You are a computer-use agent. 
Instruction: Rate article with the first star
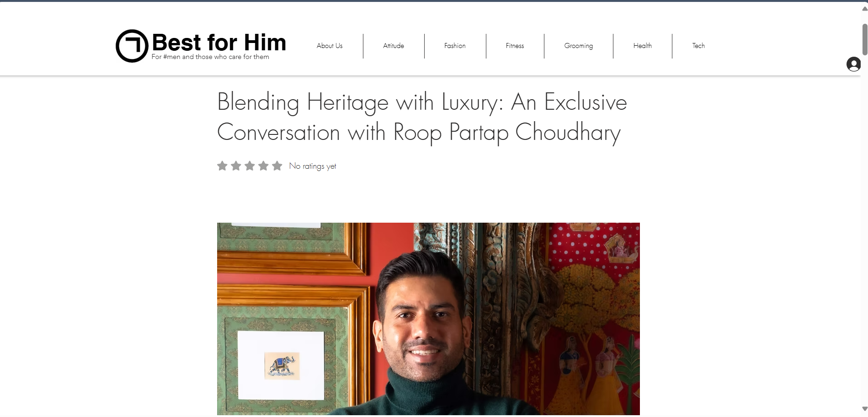pos(222,166)
